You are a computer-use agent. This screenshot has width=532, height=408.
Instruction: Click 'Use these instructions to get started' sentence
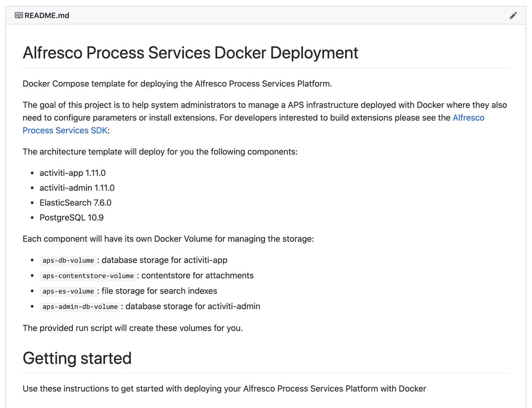click(224, 389)
